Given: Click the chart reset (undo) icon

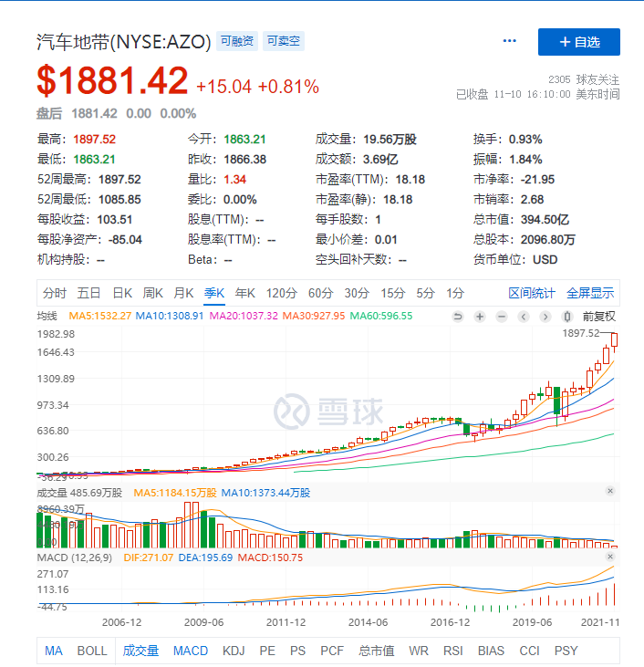Looking at the screenshot, I should point(459,317).
